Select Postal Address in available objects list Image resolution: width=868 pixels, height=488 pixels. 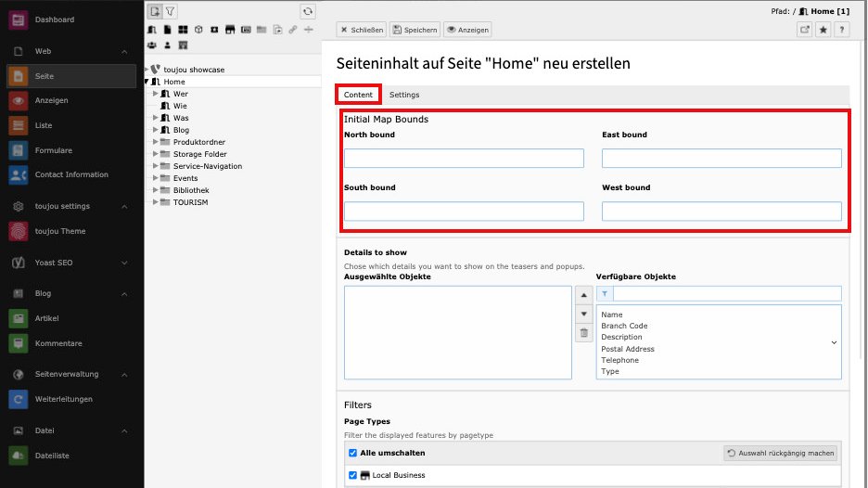click(x=628, y=349)
